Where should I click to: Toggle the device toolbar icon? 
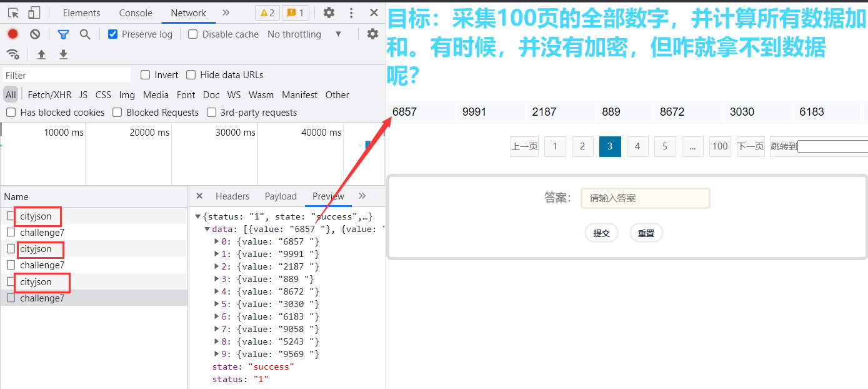click(x=34, y=13)
